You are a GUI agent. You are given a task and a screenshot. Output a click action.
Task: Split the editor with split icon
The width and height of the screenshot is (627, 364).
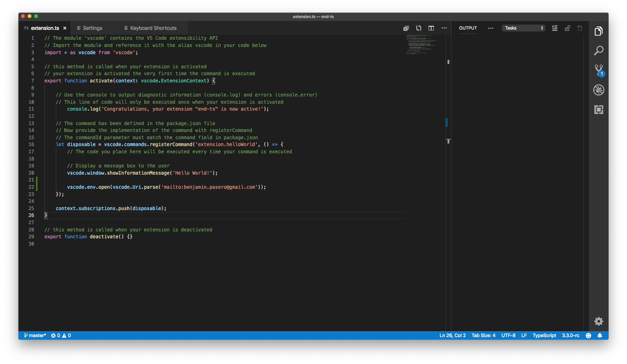(x=431, y=28)
